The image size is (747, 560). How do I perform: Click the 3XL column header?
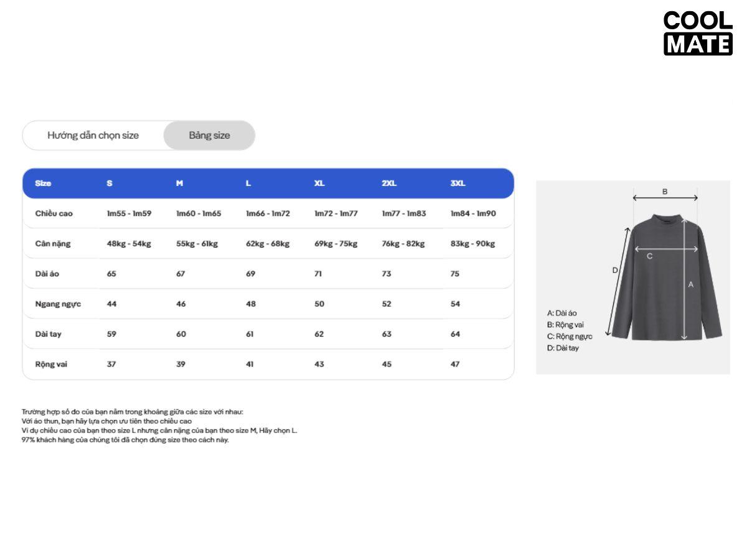click(458, 184)
